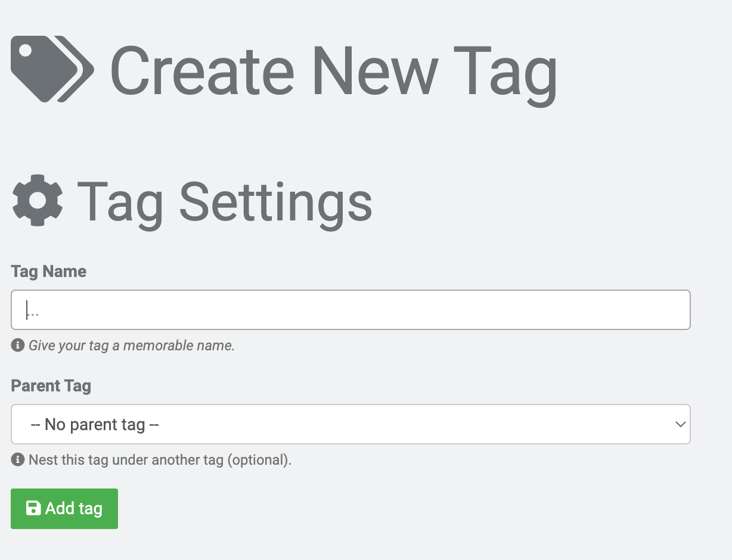Viewport: 732px width, 560px height.
Task: Click the Add tag button
Action: click(x=64, y=509)
